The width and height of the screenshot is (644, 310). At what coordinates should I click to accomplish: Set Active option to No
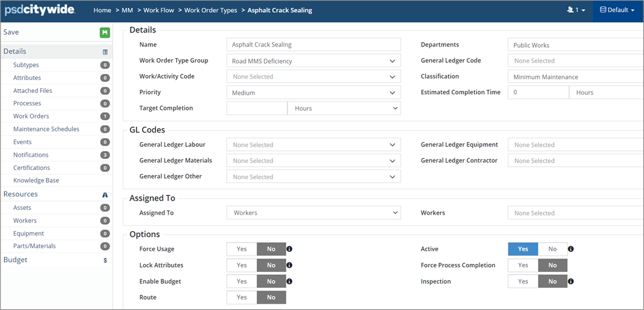coord(552,249)
